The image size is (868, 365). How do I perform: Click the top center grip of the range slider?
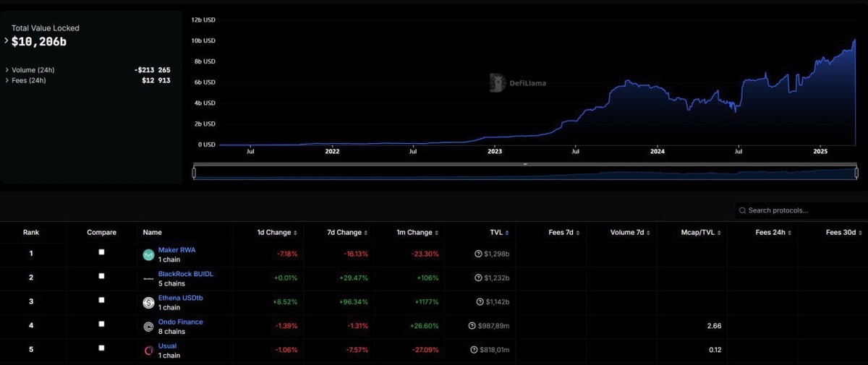[525, 165]
